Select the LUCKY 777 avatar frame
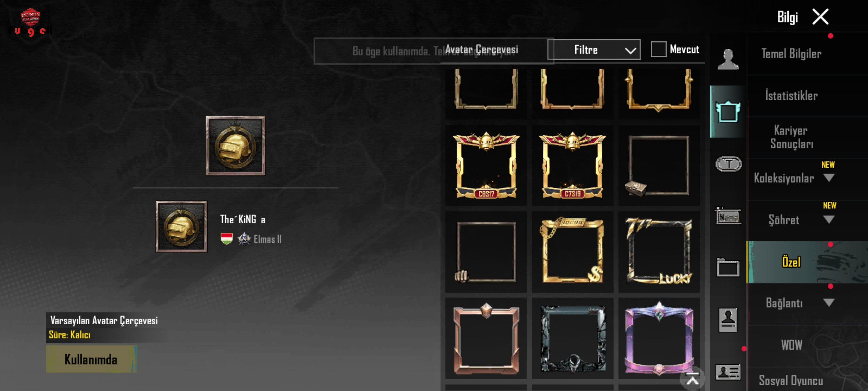Image resolution: width=868 pixels, height=391 pixels. [659, 252]
